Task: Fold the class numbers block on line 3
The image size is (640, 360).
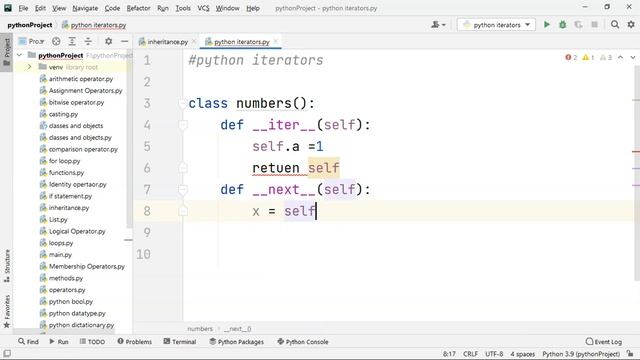Action: click(x=182, y=104)
